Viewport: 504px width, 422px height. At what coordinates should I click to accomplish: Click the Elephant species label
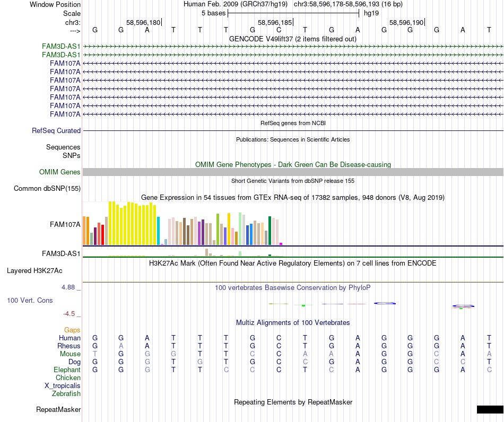[67, 370]
